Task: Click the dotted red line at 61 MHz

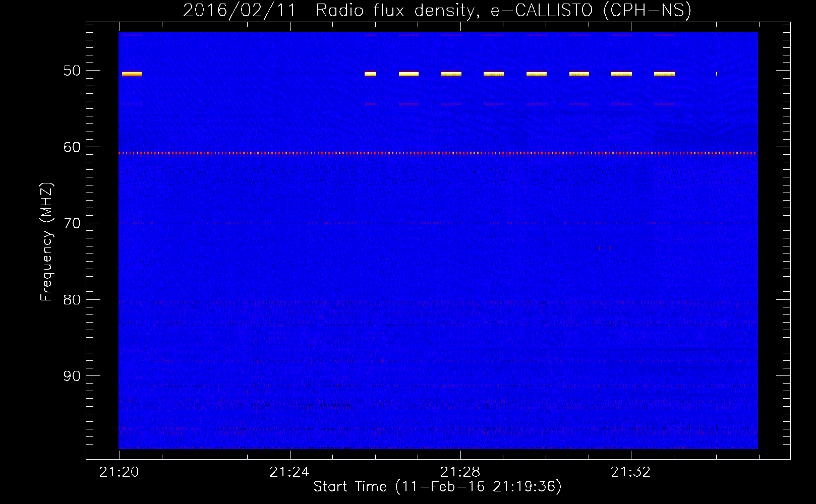Action: pyautogui.click(x=438, y=153)
